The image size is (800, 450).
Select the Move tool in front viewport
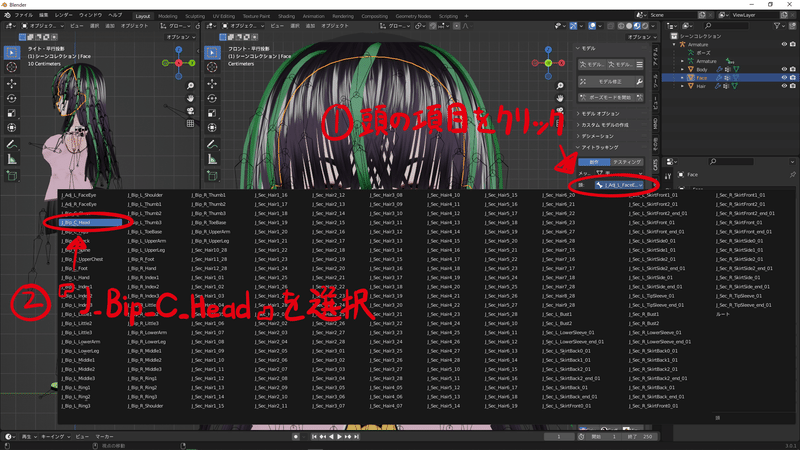click(x=212, y=83)
